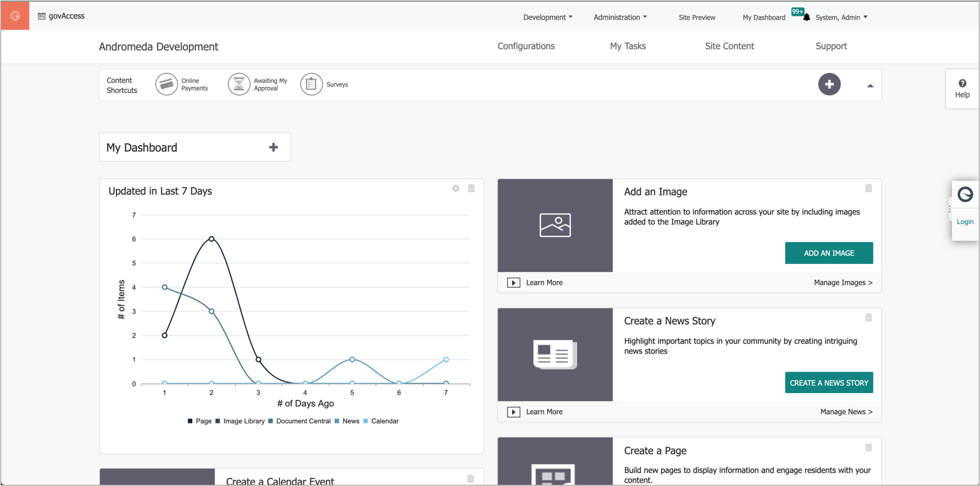This screenshot has width=980, height=486.
Task: Open the Awaiting My Approval hourglass icon
Action: 239,85
